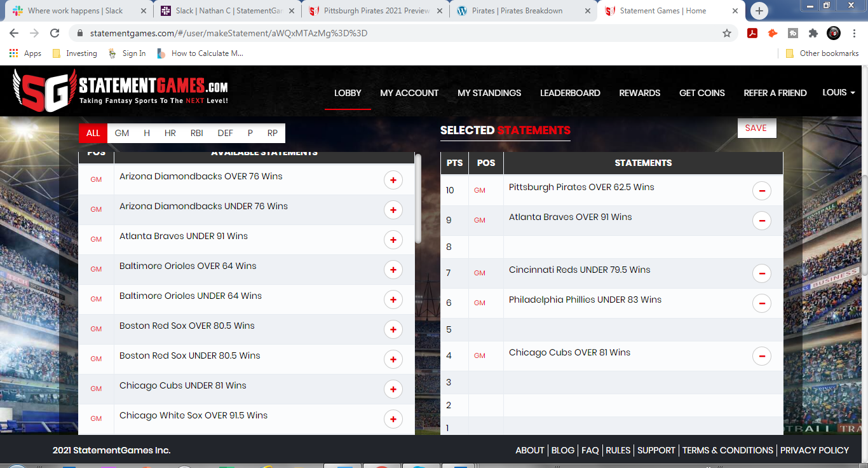View site information via lock icon
This screenshot has width=868, height=468.
click(x=80, y=33)
